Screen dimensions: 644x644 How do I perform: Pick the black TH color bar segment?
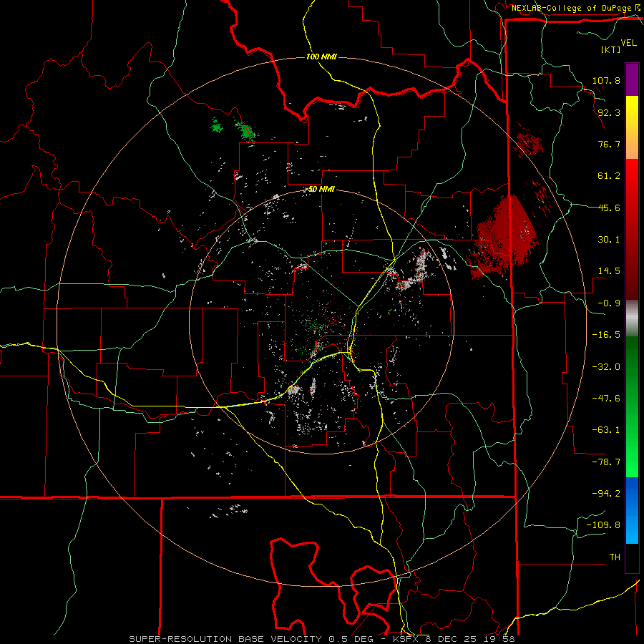pos(632,557)
